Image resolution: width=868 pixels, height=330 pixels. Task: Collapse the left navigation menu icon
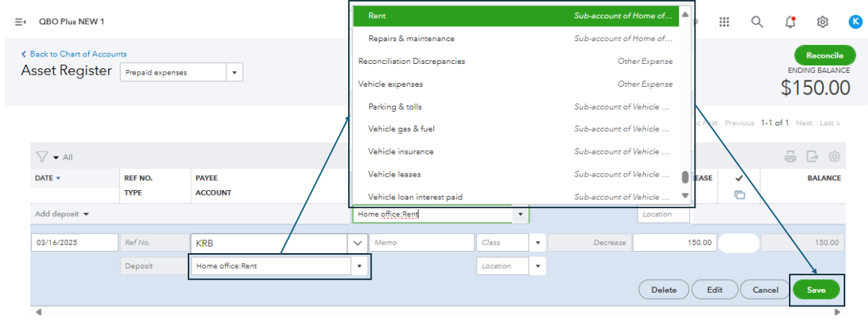21,21
